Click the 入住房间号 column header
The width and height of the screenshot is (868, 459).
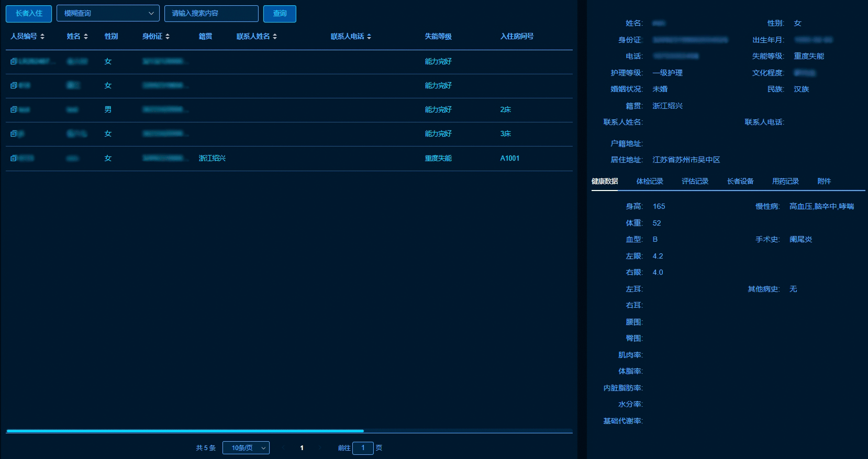click(517, 37)
